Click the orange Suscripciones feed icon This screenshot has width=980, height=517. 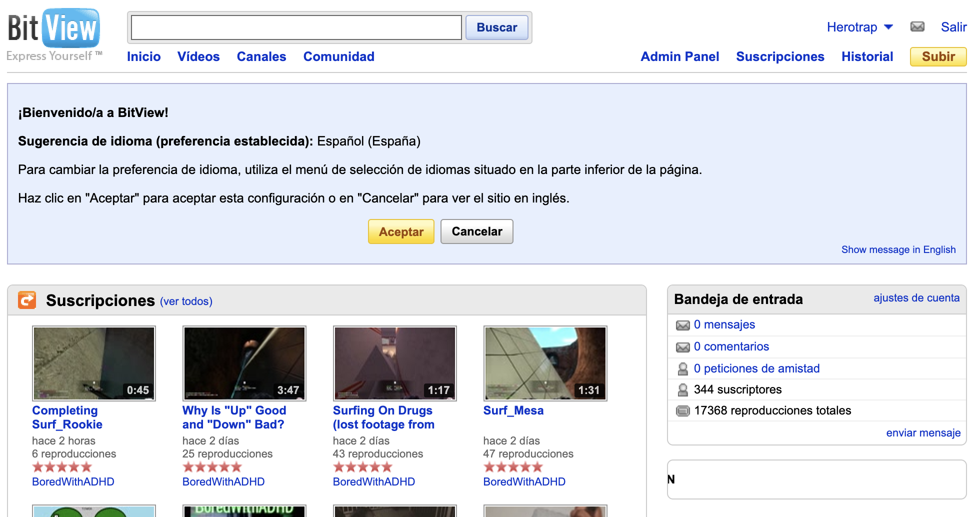click(x=27, y=300)
